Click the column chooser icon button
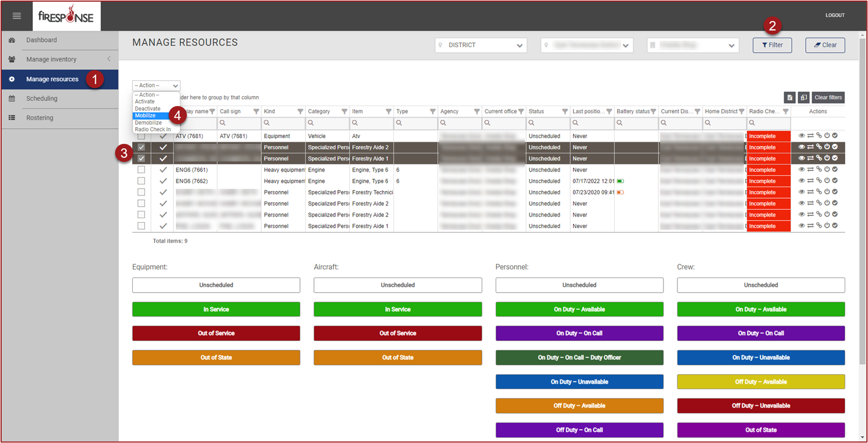The width and height of the screenshot is (868, 443). pos(804,98)
